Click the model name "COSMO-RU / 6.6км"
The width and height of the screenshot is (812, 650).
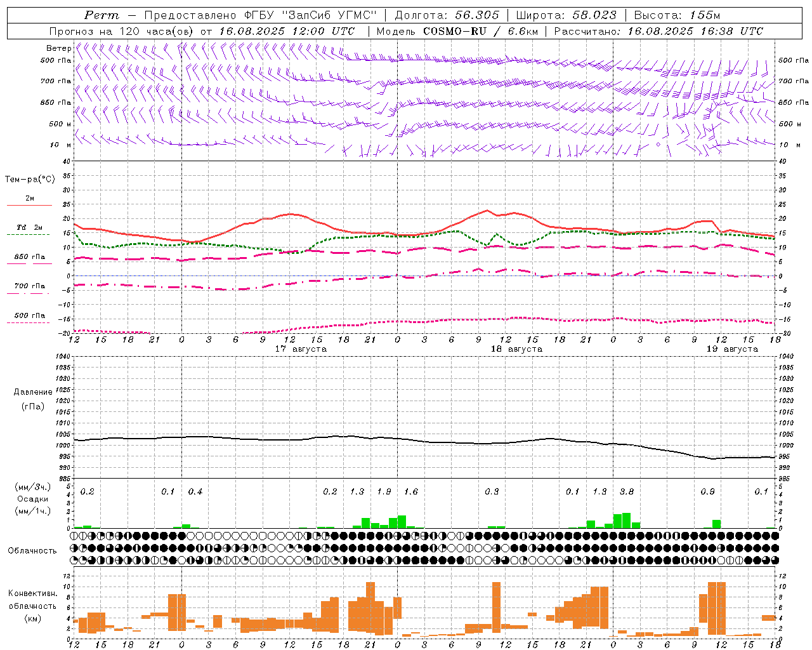coord(480,30)
